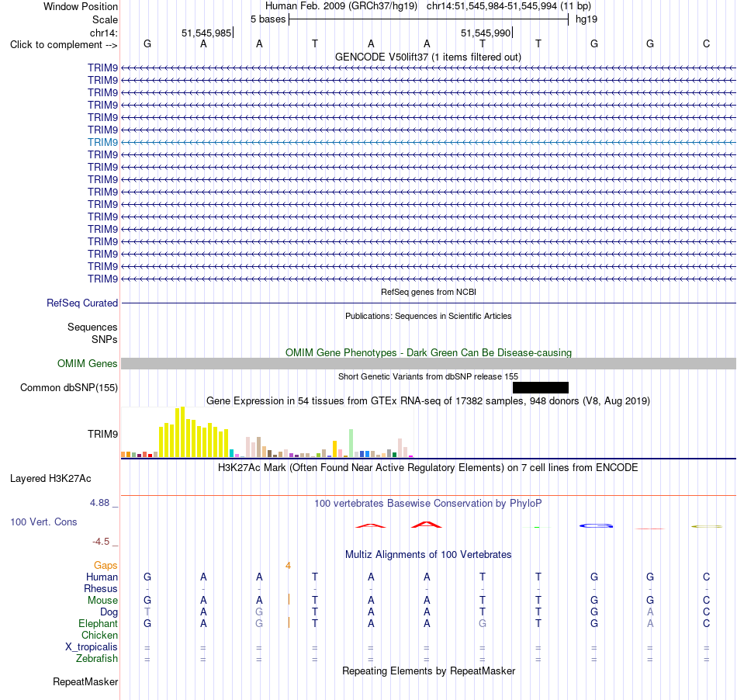Click the 'Mouse' alignment row label

tap(102, 601)
